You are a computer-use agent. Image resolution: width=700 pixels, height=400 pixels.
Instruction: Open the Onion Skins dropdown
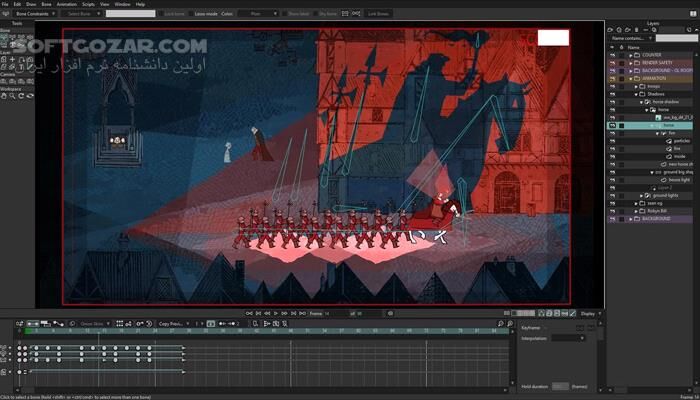[94, 324]
